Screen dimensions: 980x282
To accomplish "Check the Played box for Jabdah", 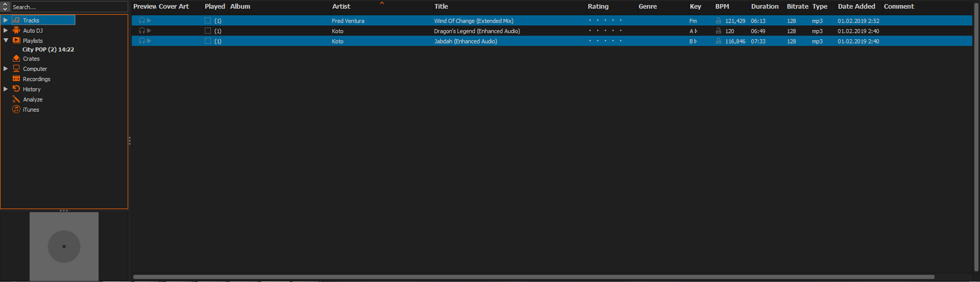I will pos(208,41).
